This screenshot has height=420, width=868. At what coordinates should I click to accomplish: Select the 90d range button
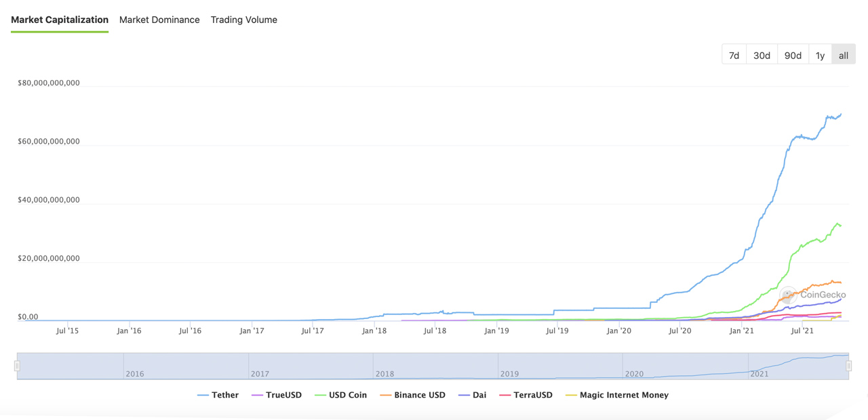point(793,56)
